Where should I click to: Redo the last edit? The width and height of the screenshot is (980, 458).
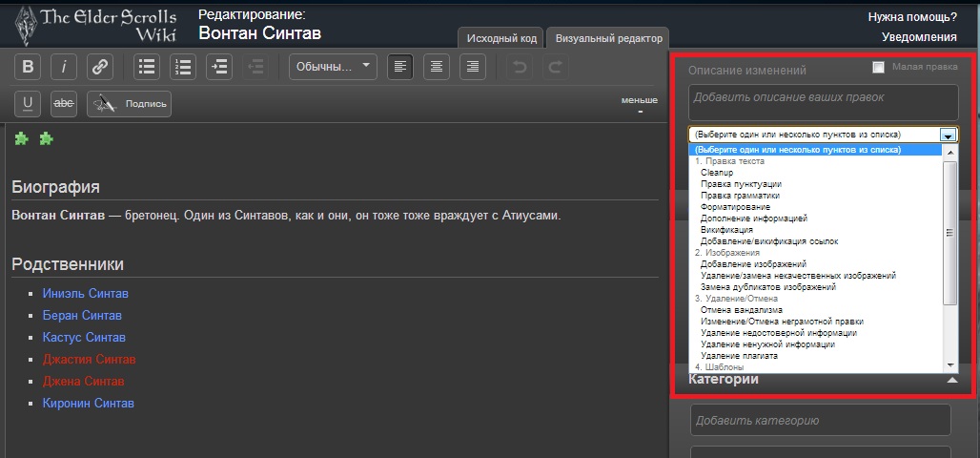(x=556, y=67)
